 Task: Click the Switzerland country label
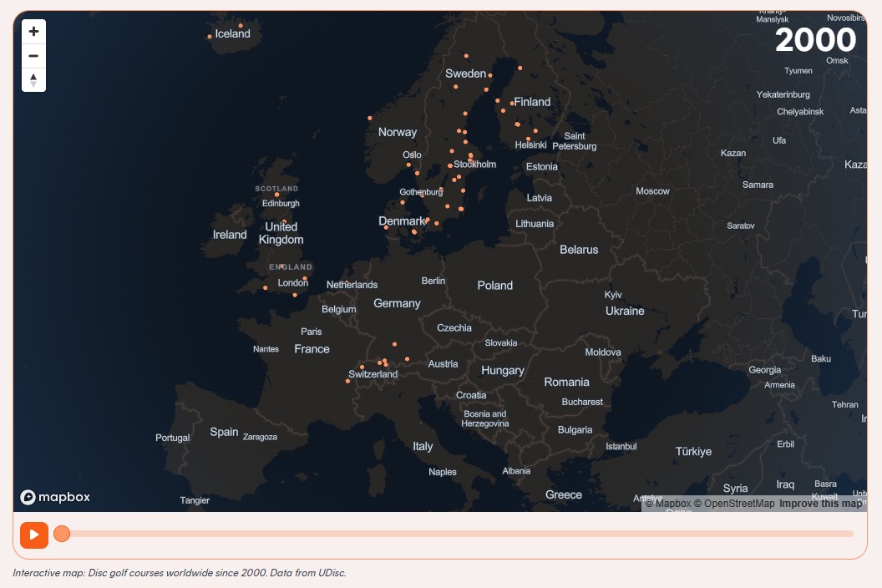pyautogui.click(x=373, y=374)
